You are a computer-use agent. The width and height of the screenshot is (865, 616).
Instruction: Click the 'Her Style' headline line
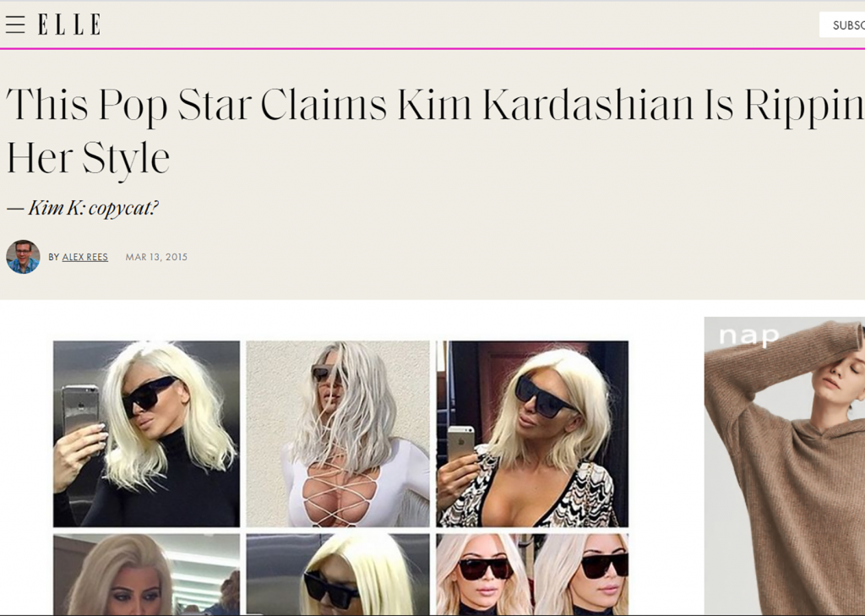tap(88, 158)
